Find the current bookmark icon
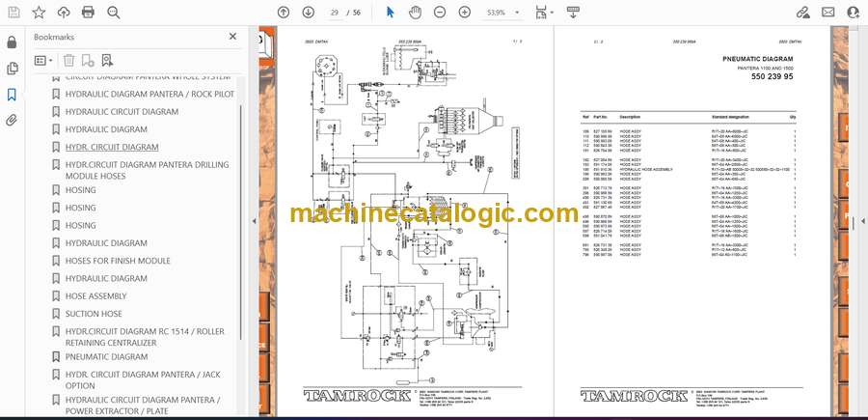 pos(107,61)
